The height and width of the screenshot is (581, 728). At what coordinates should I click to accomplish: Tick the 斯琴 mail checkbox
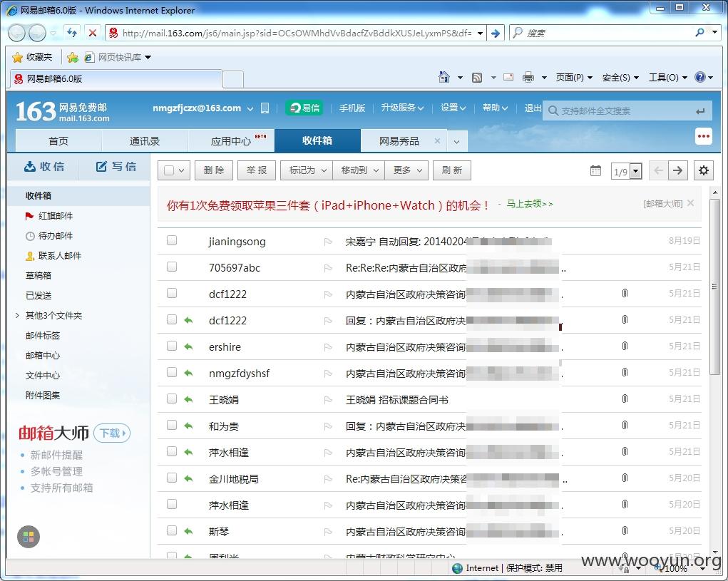click(172, 530)
